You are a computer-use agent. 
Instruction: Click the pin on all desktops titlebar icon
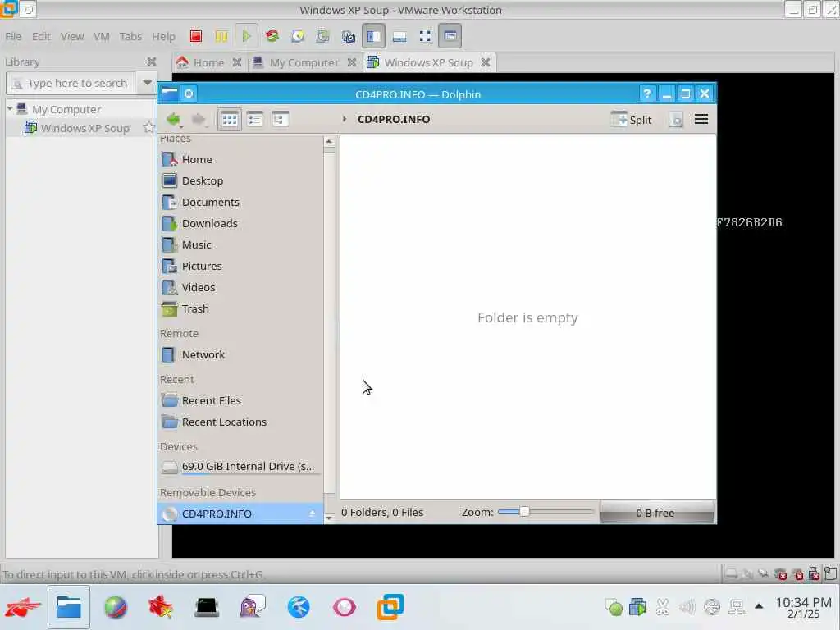[x=189, y=94]
